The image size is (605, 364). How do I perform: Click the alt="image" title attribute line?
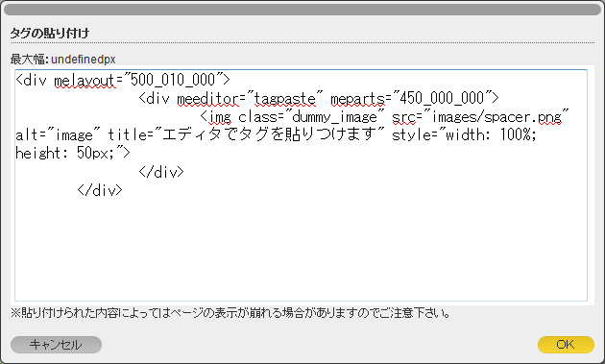pyautogui.click(x=276, y=134)
